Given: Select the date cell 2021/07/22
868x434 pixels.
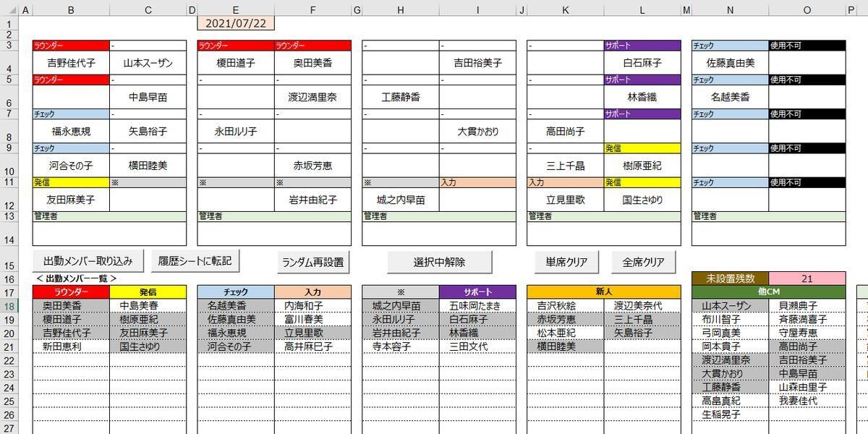Looking at the screenshot, I should coord(236,23).
